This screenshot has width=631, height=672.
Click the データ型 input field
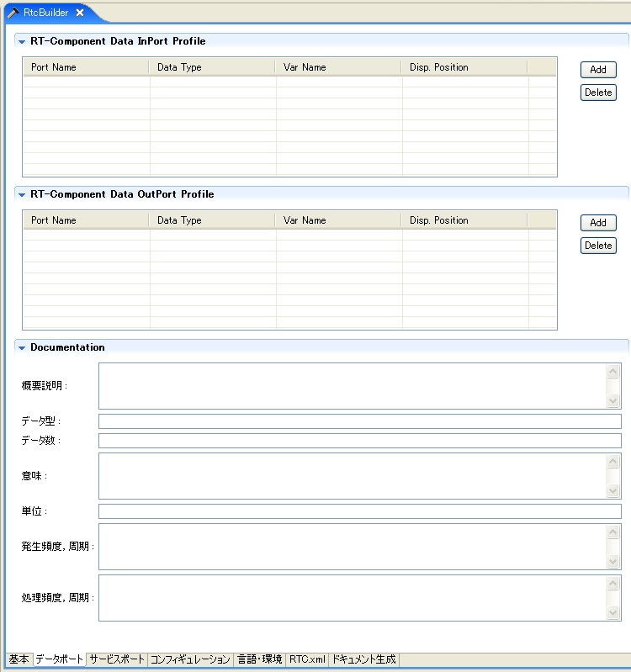[360, 421]
